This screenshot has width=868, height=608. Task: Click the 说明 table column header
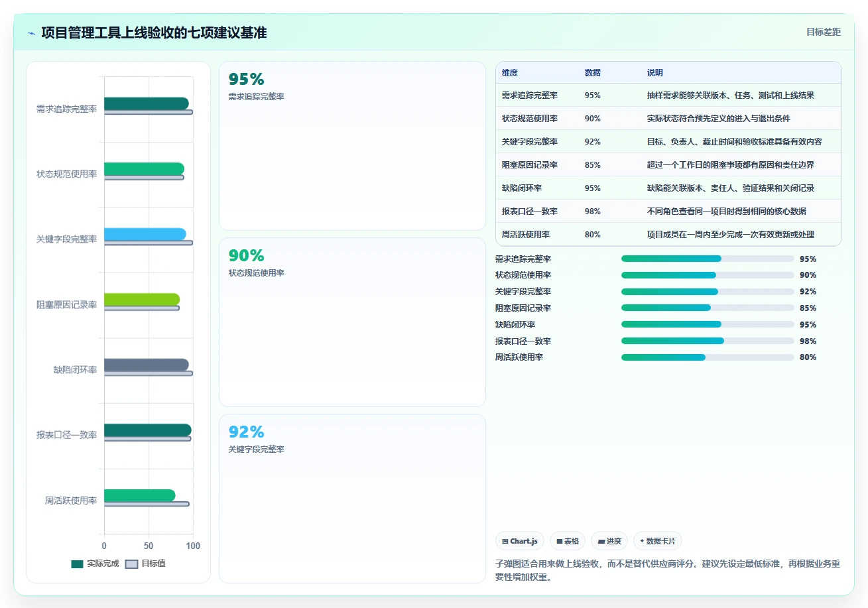tap(655, 72)
